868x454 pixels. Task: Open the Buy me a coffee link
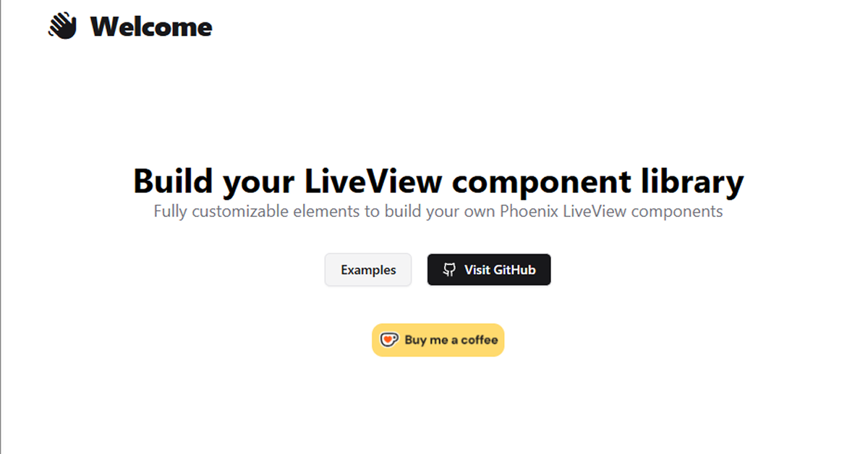(x=438, y=340)
